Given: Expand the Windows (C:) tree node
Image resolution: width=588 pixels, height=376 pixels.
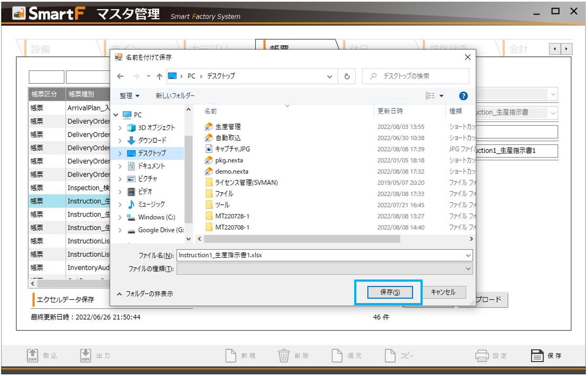Looking at the screenshot, I should [x=120, y=217].
